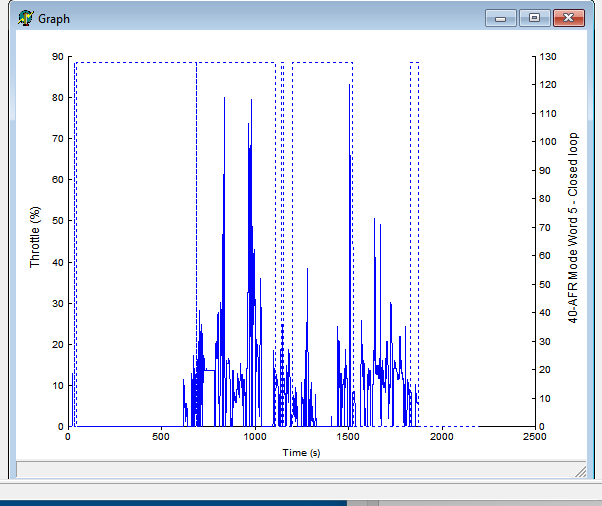The height and width of the screenshot is (506, 602).
Task: Click the 130 tick on right axis
Action: click(x=548, y=56)
